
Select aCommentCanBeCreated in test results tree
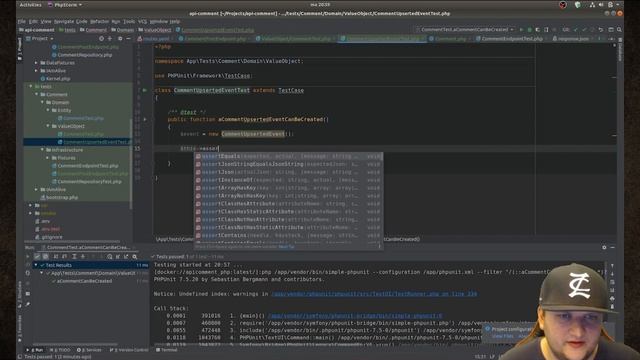[84, 281]
